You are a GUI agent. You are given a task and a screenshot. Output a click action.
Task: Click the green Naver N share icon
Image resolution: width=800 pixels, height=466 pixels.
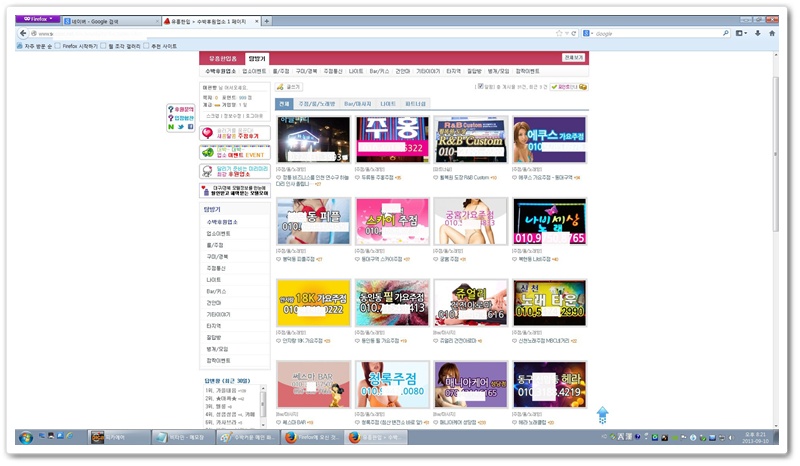[x=171, y=127]
